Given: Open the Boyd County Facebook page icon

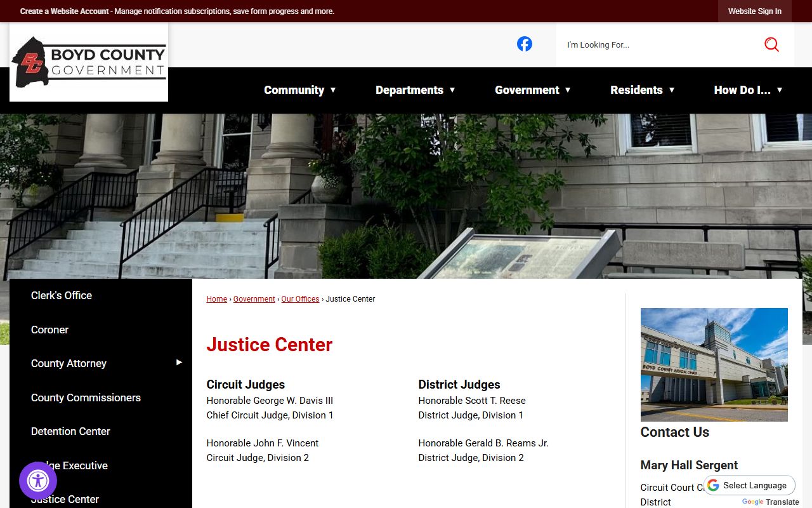Looking at the screenshot, I should click(524, 44).
